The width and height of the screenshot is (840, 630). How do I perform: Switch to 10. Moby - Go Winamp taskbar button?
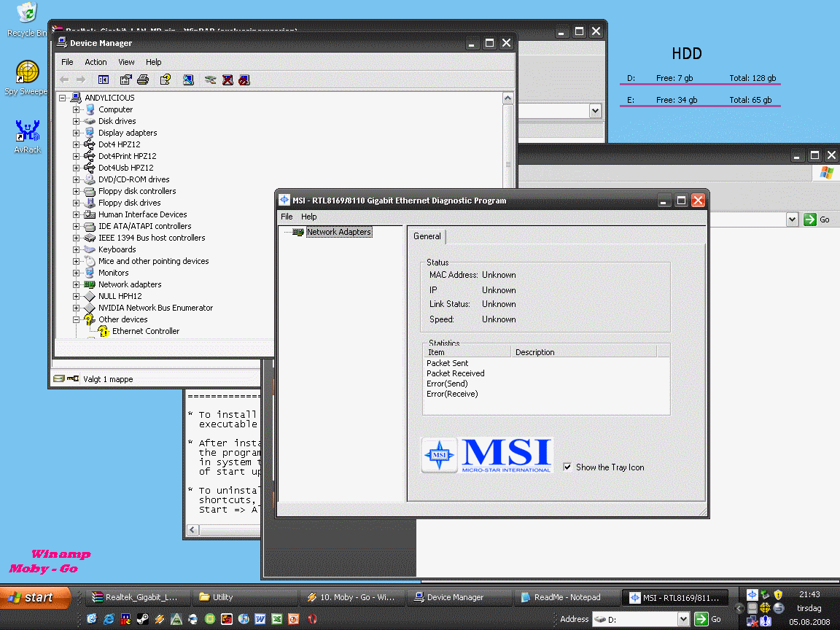pyautogui.click(x=352, y=596)
